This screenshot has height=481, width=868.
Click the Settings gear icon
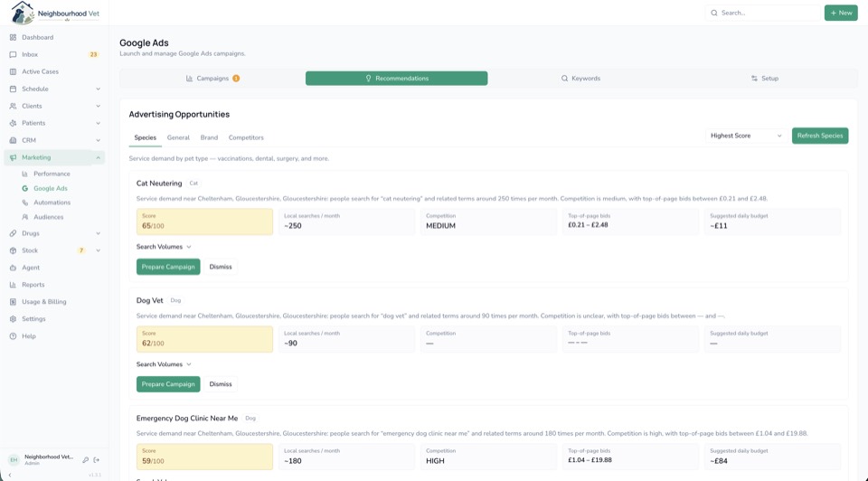click(13, 319)
